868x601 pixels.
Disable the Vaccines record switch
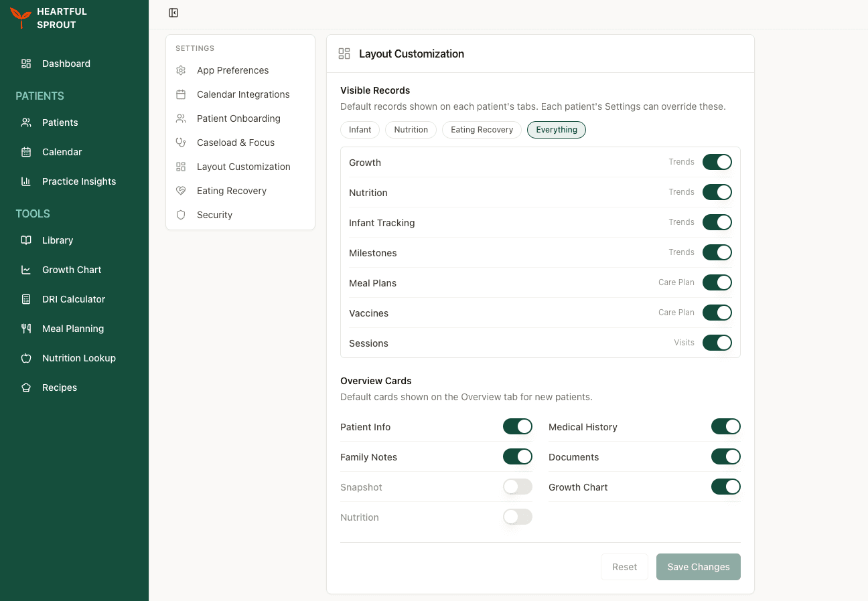(717, 313)
